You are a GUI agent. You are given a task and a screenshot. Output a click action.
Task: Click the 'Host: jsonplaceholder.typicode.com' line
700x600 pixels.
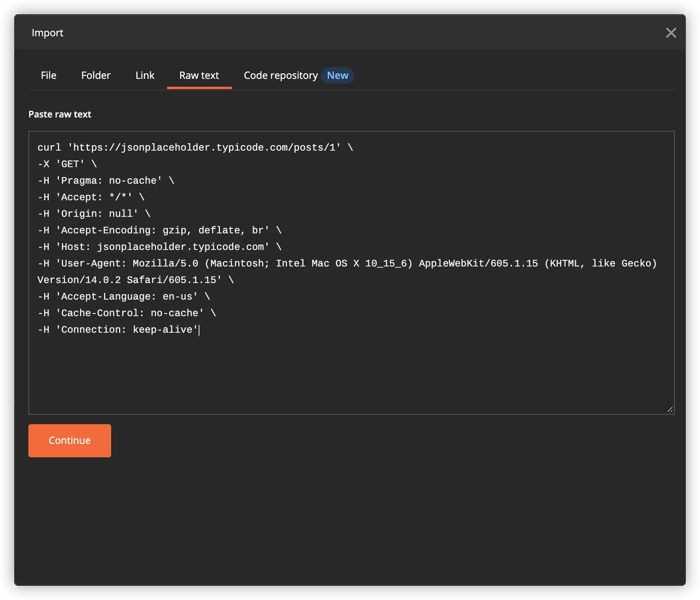(160, 247)
